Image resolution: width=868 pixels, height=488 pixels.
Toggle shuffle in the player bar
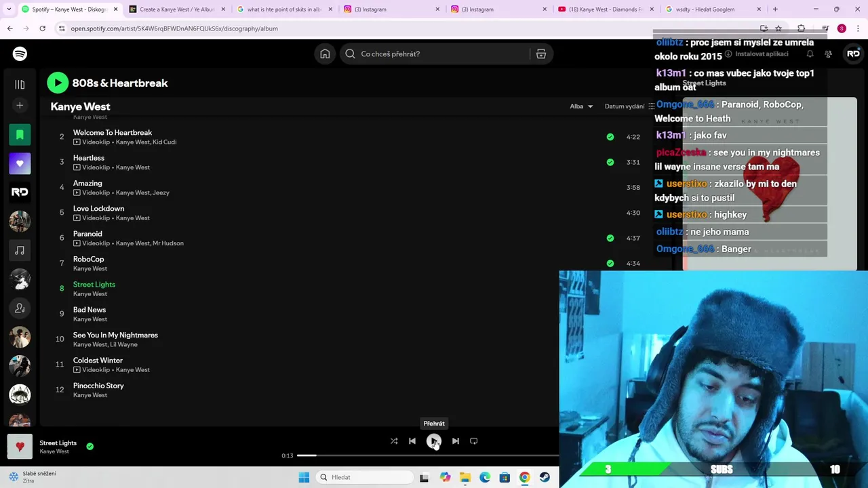[x=394, y=441]
